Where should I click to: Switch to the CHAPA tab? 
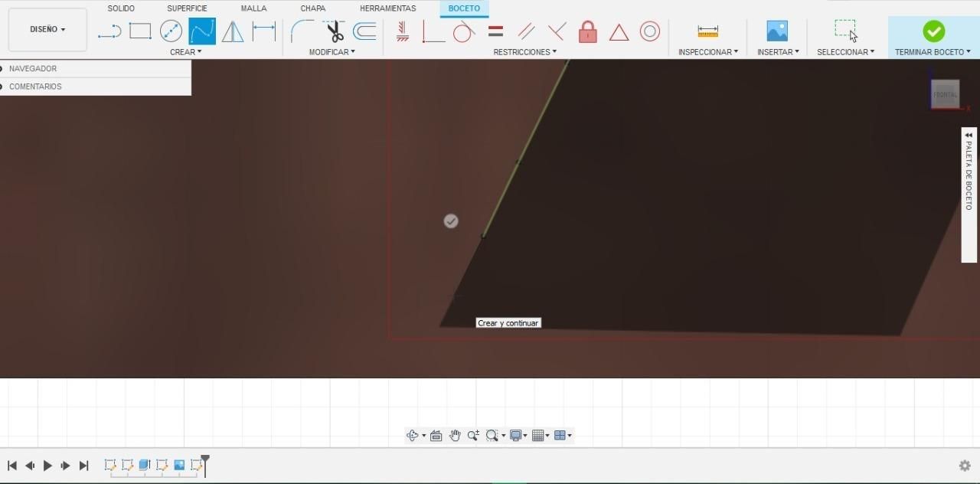[x=313, y=8]
